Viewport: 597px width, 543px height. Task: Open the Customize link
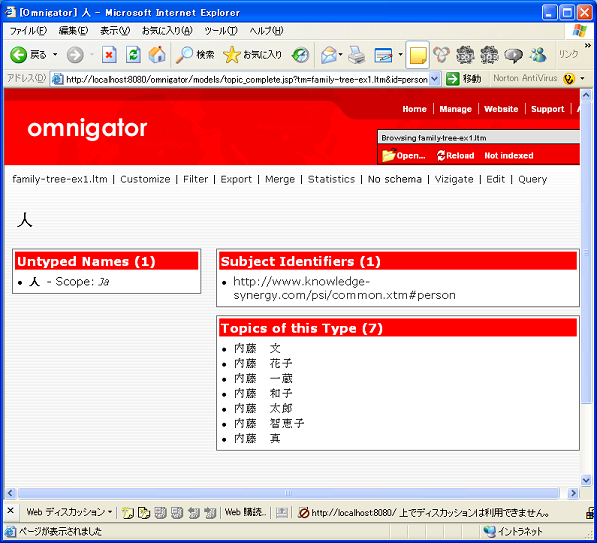145,179
